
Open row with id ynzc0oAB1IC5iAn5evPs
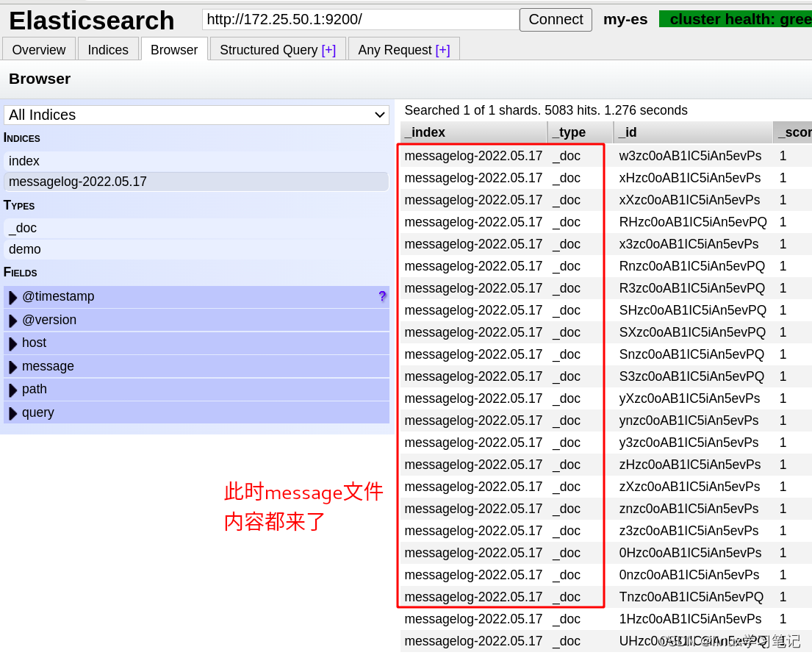coord(606,420)
